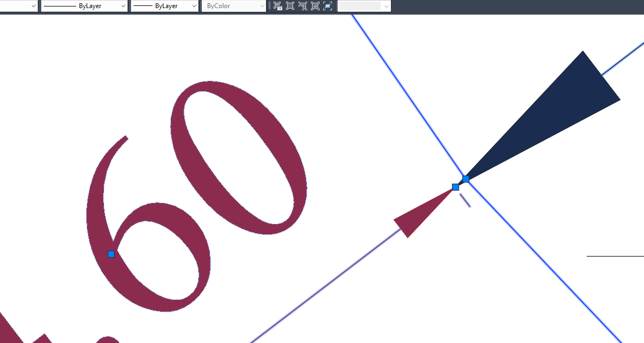Image resolution: width=644 pixels, height=343 pixels.
Task: Click the maroon dimension line below arrowhead
Action: 324,286
